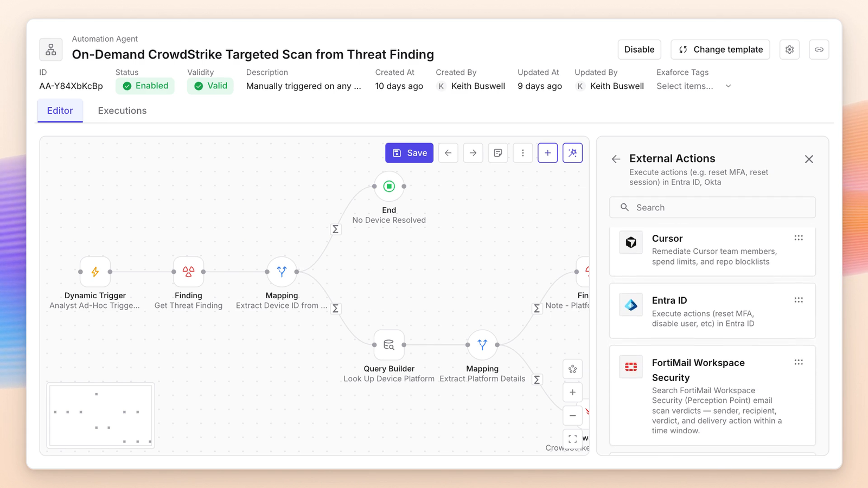
Task: Click the Valid validity badge
Action: [210, 86]
